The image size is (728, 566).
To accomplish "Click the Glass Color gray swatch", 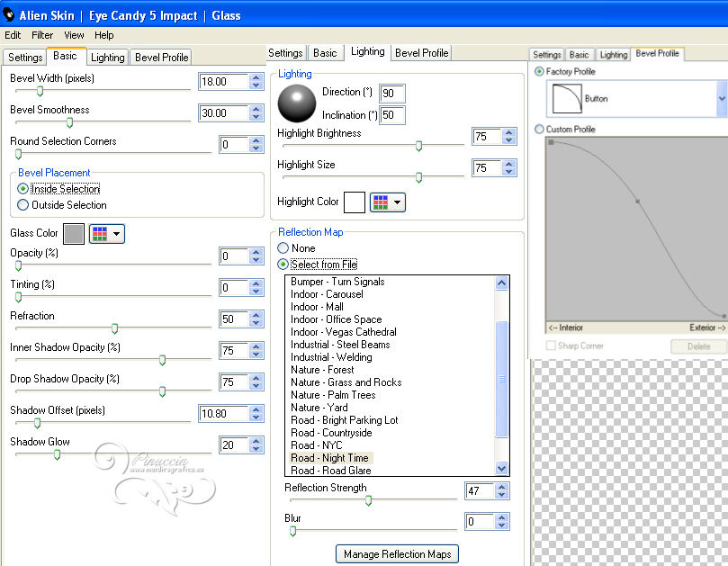I will 74,234.
